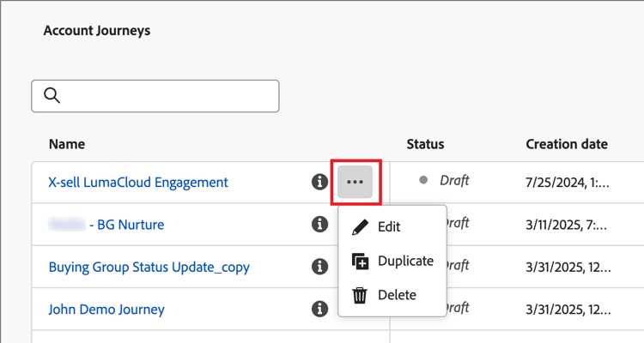Click the trash Delete icon
The image size is (644, 343).
pos(361,295)
